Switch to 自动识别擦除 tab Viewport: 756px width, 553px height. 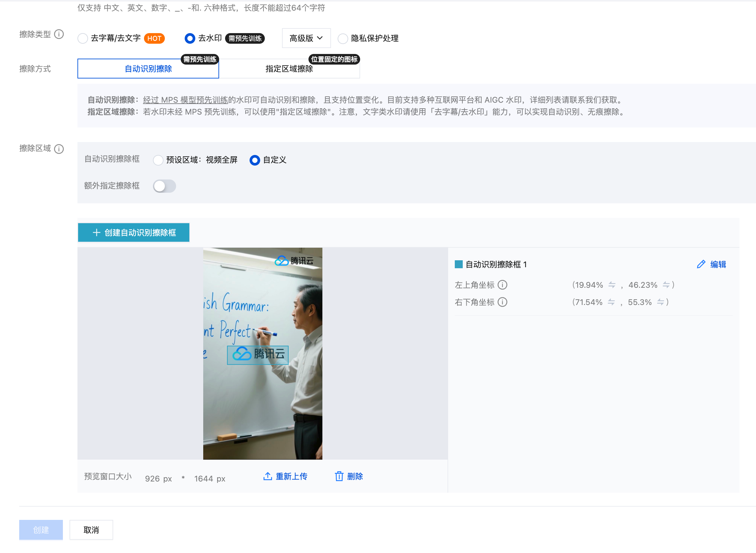coord(148,69)
